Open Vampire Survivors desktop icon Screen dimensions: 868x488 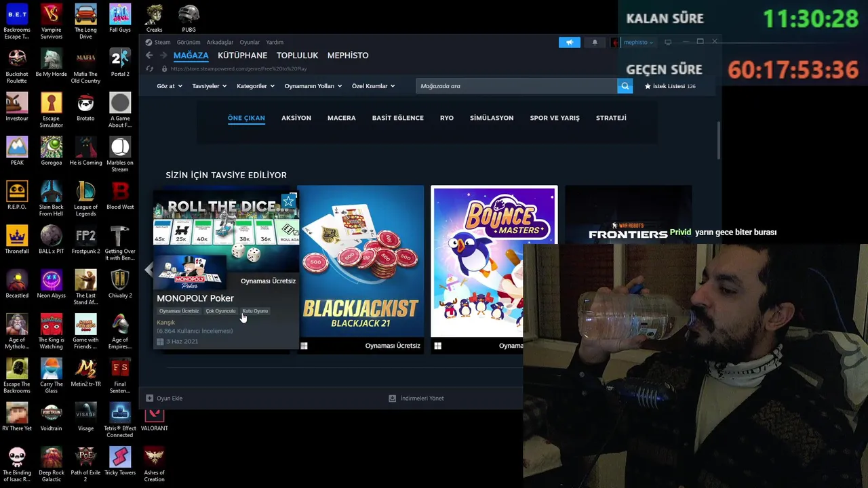tap(52, 21)
